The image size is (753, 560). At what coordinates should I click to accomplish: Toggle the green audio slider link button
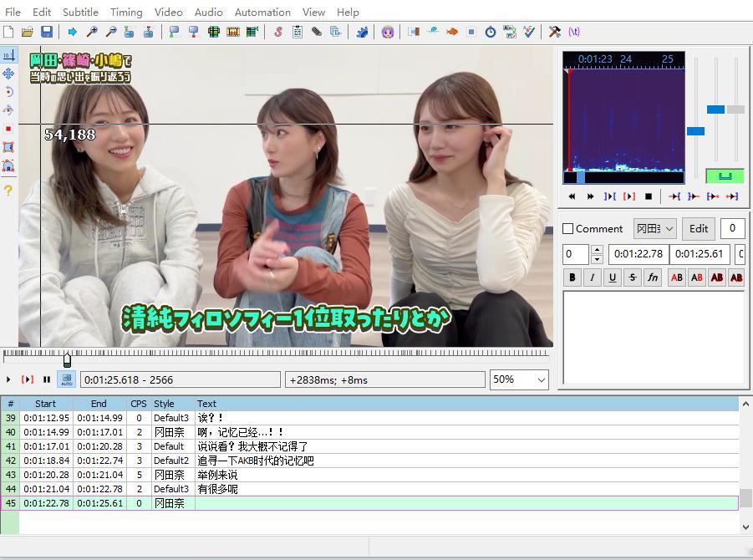pyautogui.click(x=725, y=176)
